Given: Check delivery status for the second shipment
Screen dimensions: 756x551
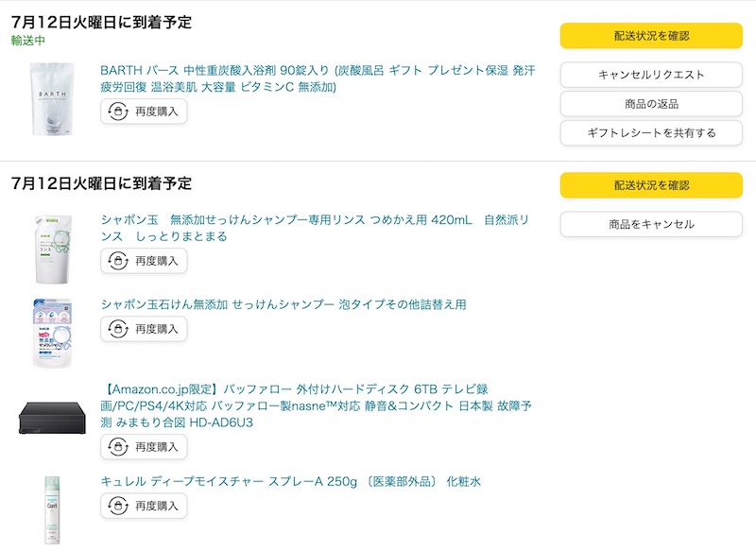Looking at the screenshot, I should point(651,185).
